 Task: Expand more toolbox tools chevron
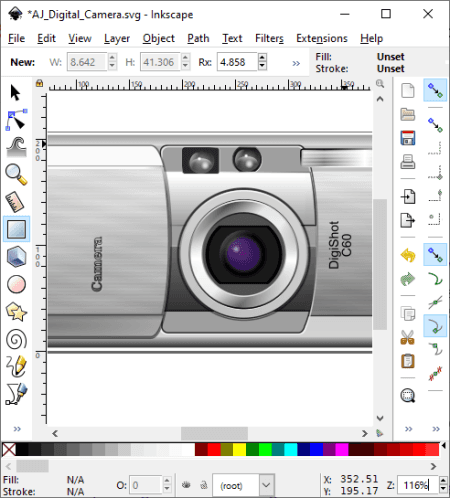point(17,428)
